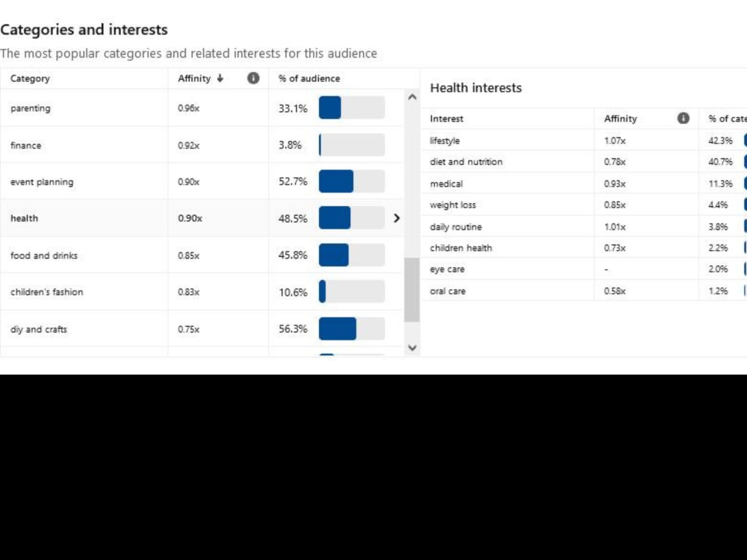Open the event planning category row
747x560 pixels.
[x=202, y=181]
